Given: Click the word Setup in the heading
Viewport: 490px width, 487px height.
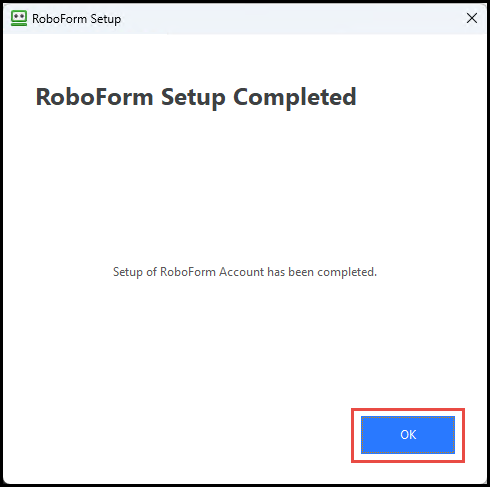Looking at the screenshot, I should [x=193, y=98].
